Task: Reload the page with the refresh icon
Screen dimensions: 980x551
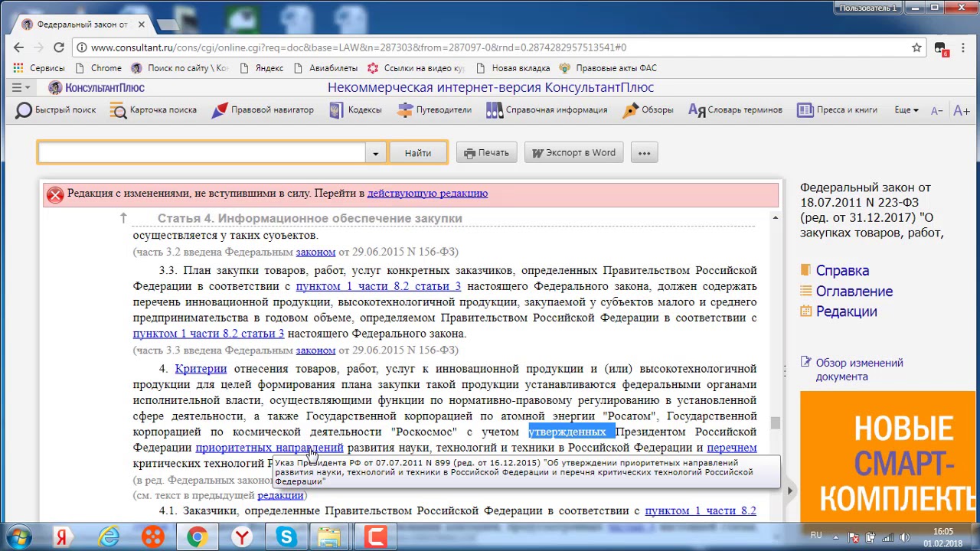Action: 59,47
